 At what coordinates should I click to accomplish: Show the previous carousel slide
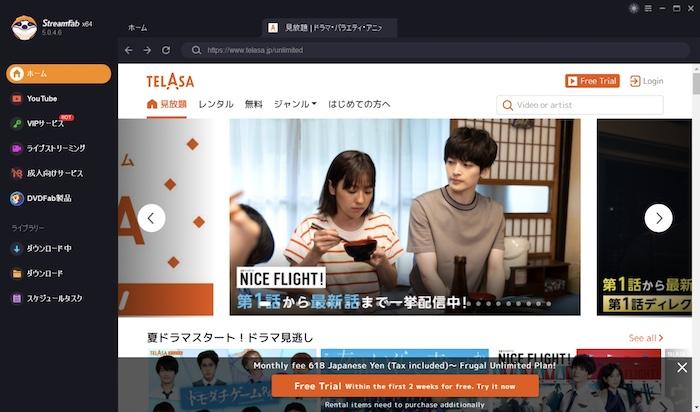[x=151, y=218]
